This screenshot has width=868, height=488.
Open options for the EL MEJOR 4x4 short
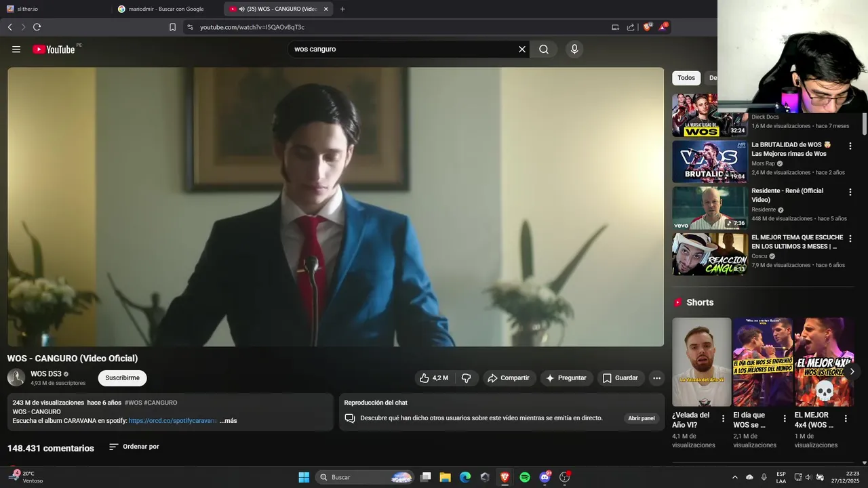(846, 419)
